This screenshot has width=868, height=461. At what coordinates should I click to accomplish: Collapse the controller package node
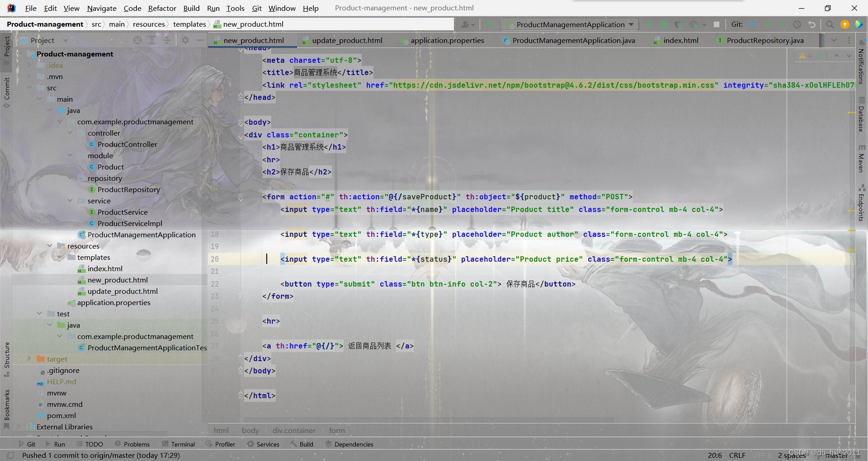pyautogui.click(x=70, y=133)
